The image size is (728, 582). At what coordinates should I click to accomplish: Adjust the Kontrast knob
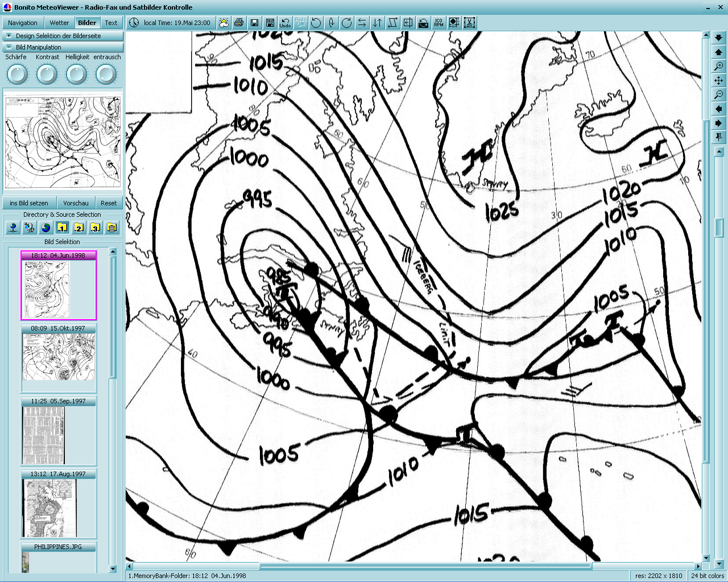point(47,75)
